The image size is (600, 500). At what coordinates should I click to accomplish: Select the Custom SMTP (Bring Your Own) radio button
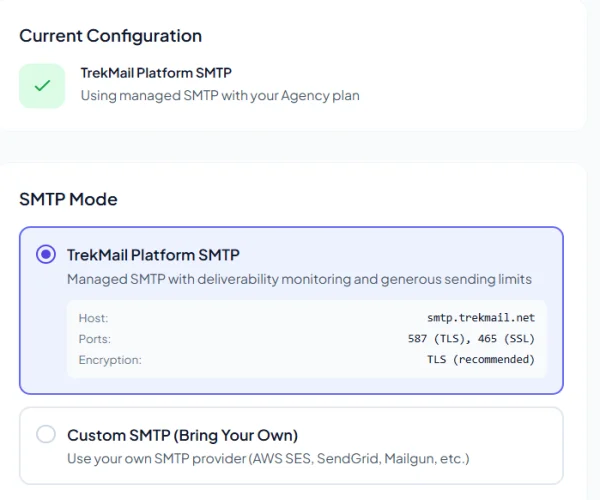[x=46, y=434]
